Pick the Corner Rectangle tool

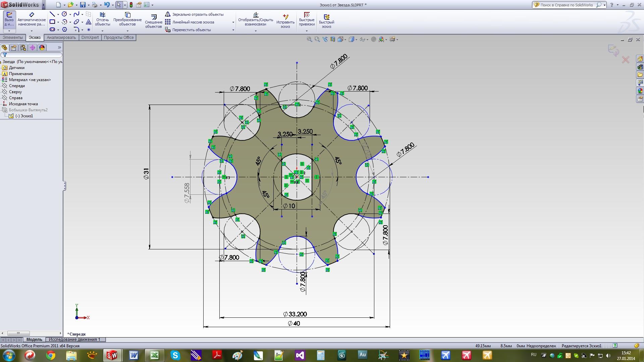(52, 22)
